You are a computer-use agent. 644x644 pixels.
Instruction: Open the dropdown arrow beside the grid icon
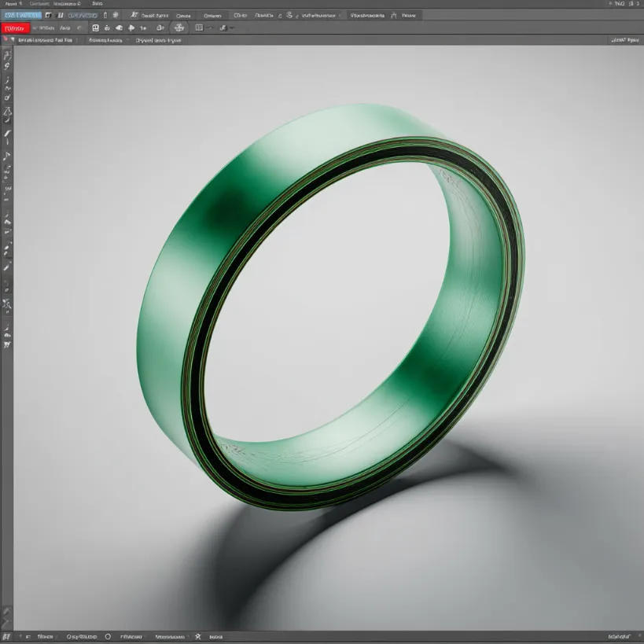coord(209,28)
